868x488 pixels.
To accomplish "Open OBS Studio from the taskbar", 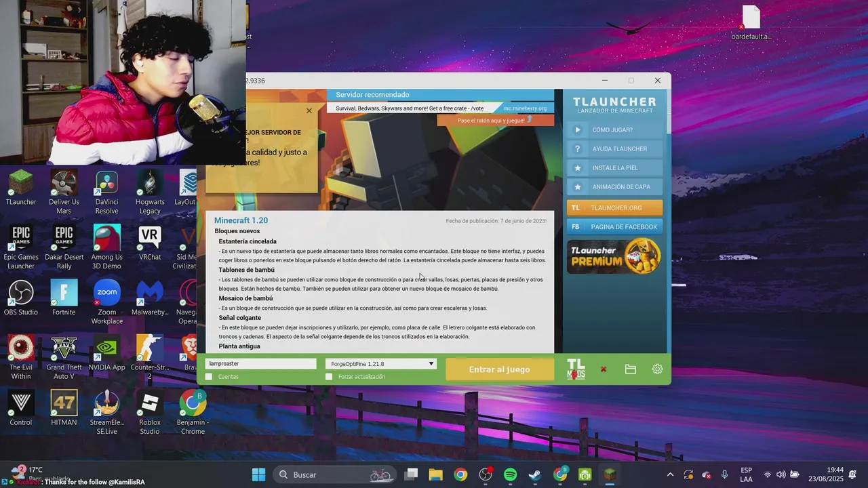I will click(x=486, y=474).
